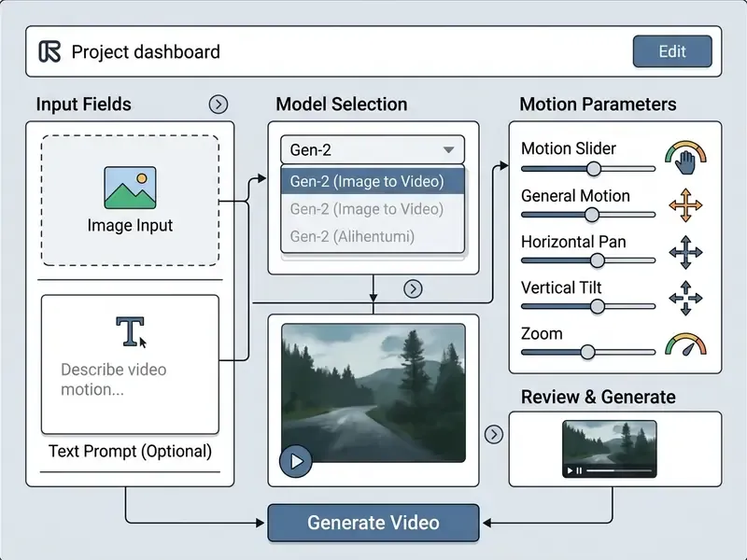Viewport: 747px width, 560px height.
Task: Click the Horizontal Pan label
Action: [x=573, y=242]
